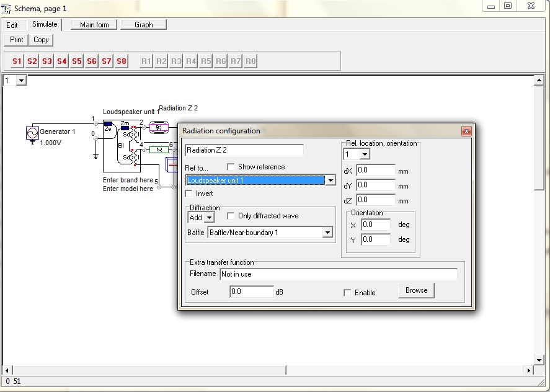This screenshot has height=392, width=550.
Task: Click the 'Loudspeaker unit 1' schema label
Action: coord(131,112)
